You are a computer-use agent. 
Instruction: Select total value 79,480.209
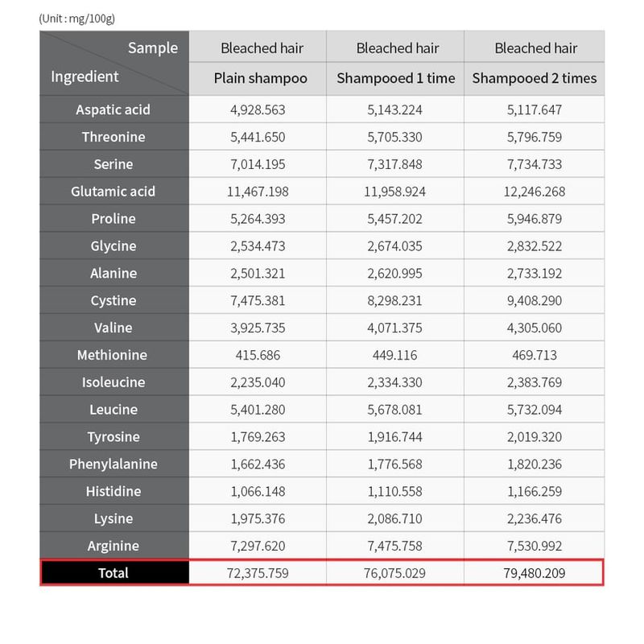tap(535, 573)
